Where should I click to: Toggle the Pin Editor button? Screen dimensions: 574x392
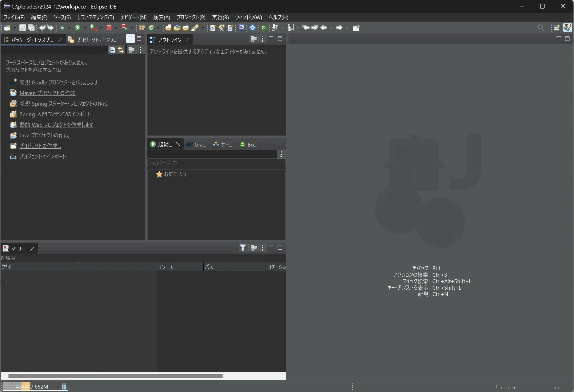click(356, 28)
